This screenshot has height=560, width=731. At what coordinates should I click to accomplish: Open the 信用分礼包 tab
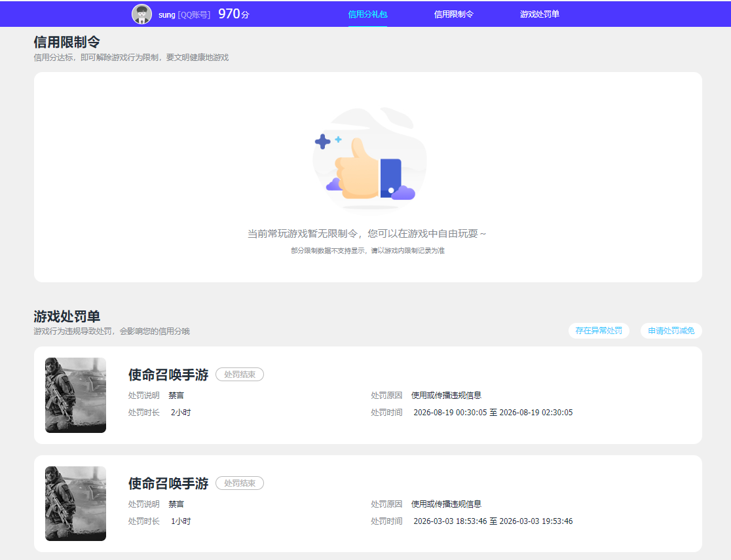point(367,14)
